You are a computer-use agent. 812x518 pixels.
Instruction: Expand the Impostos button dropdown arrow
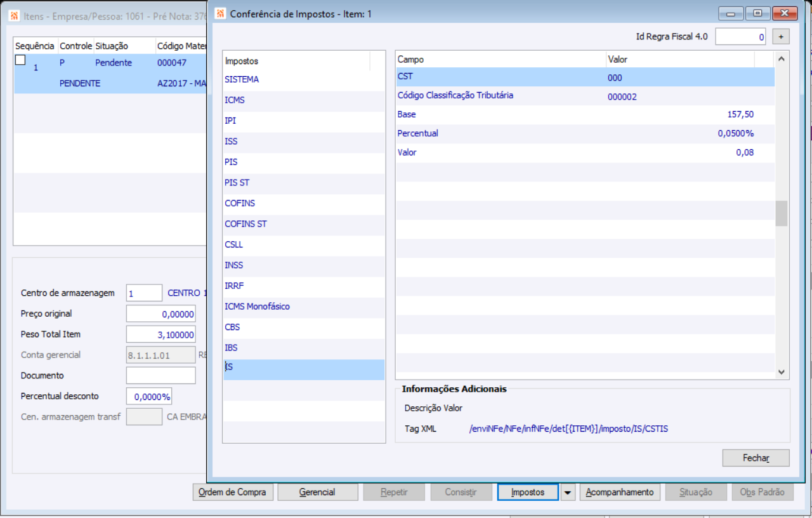pos(568,492)
